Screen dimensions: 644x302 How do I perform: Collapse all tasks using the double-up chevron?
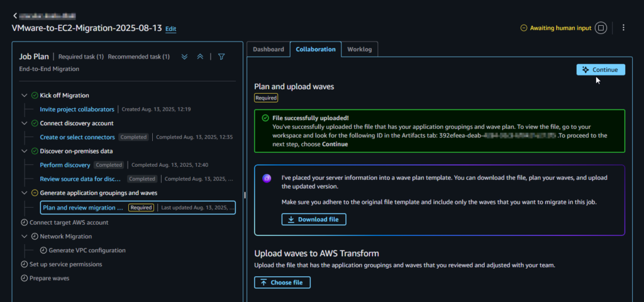tap(200, 57)
